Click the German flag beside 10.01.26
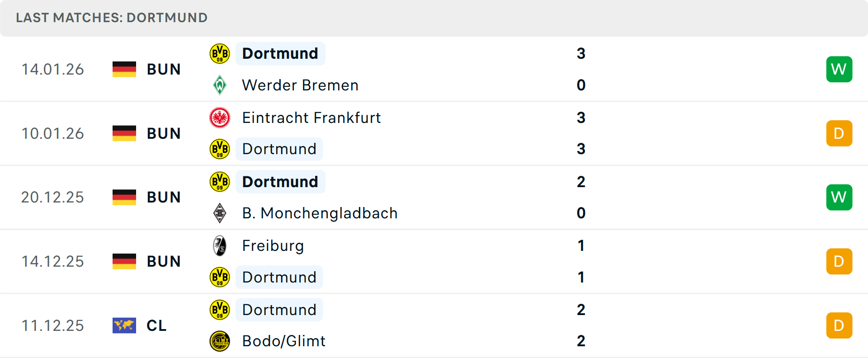868x358 pixels. [124, 133]
